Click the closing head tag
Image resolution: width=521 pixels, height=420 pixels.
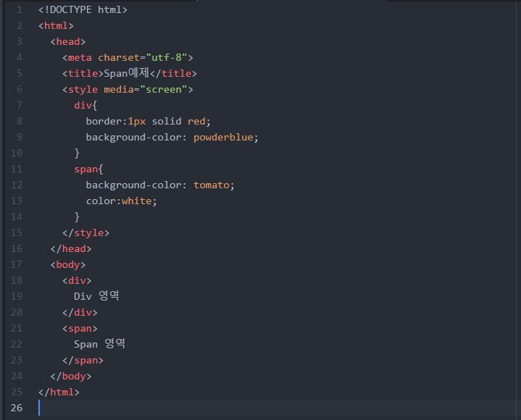click(71, 248)
